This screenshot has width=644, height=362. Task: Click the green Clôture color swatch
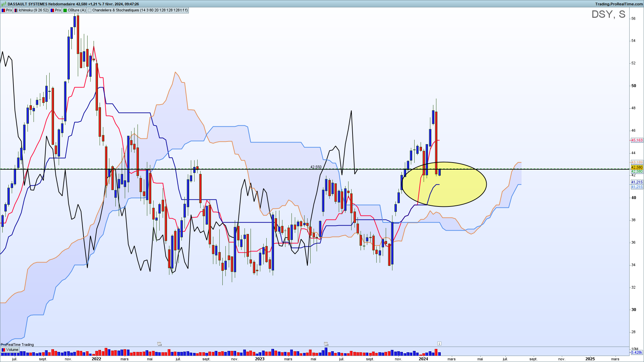[65, 10]
